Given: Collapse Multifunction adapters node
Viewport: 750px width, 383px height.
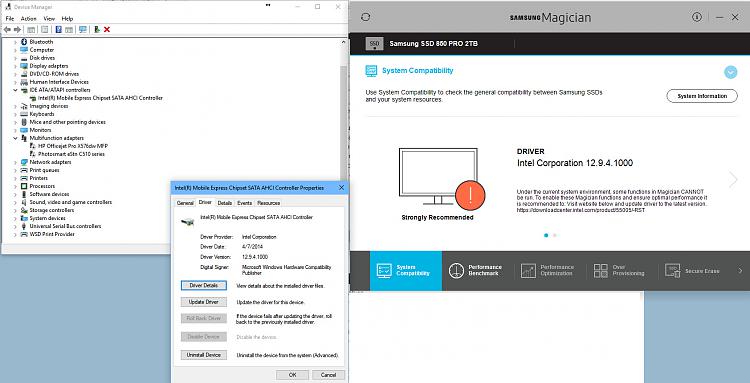Looking at the screenshot, I should coord(15,138).
